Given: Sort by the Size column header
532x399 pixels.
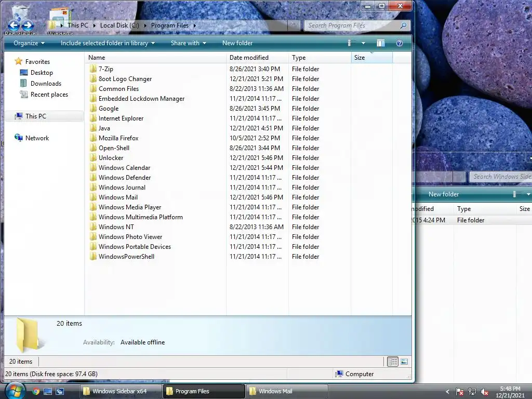Looking at the screenshot, I should [372, 57].
